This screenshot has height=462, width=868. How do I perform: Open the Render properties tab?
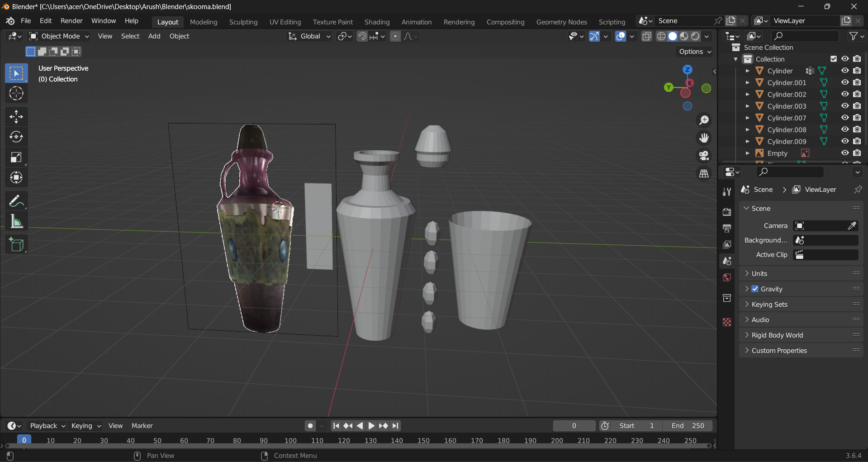727,212
